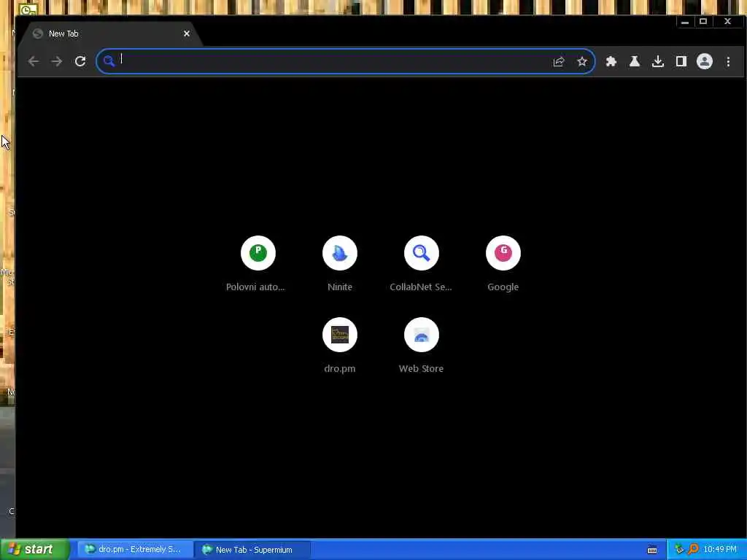The image size is (747, 560).
Task: Open Polovni auto shortcut
Action: tap(258, 264)
